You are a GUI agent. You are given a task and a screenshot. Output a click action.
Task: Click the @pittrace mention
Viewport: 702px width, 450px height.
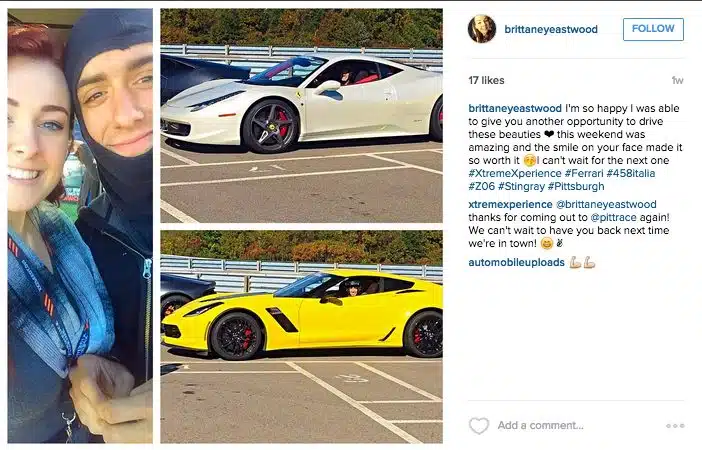tap(613, 218)
